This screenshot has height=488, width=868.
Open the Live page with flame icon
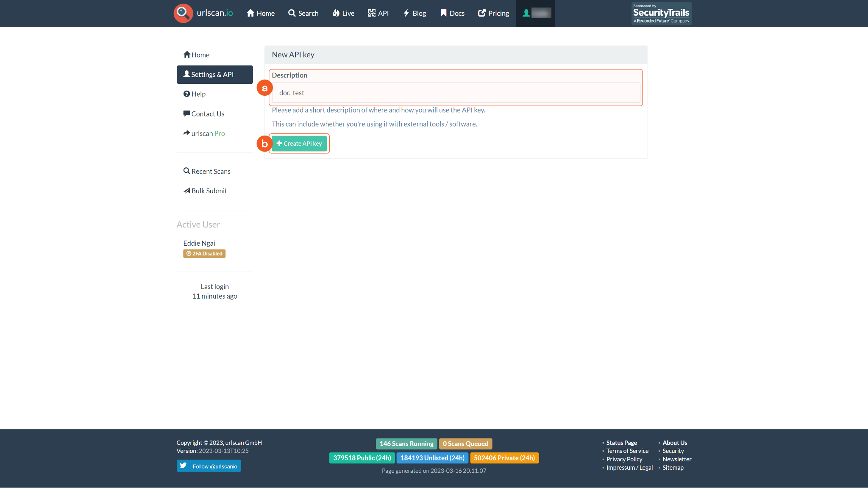(343, 13)
